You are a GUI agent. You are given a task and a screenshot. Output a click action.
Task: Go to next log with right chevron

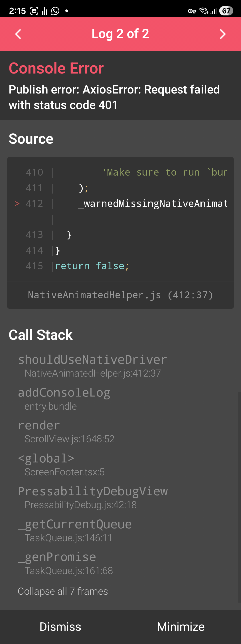(222, 34)
